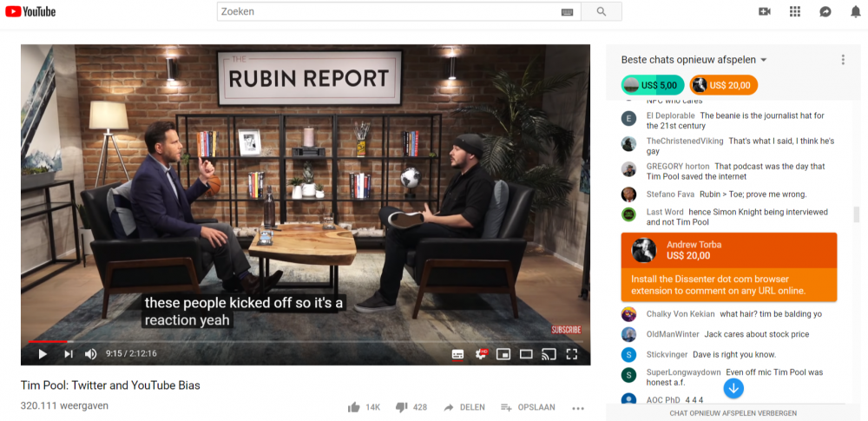The width and height of the screenshot is (868, 421).
Task: Select the US$ 5,00 Super Chat chip
Action: [652, 85]
